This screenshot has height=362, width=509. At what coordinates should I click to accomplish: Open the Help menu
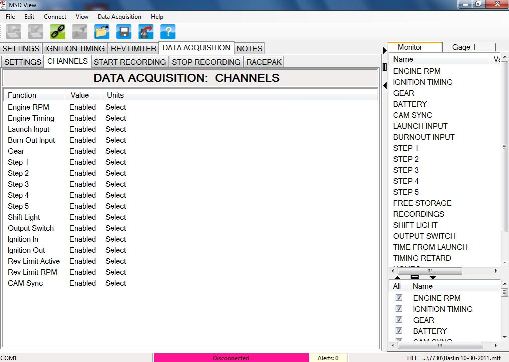pyautogui.click(x=157, y=16)
